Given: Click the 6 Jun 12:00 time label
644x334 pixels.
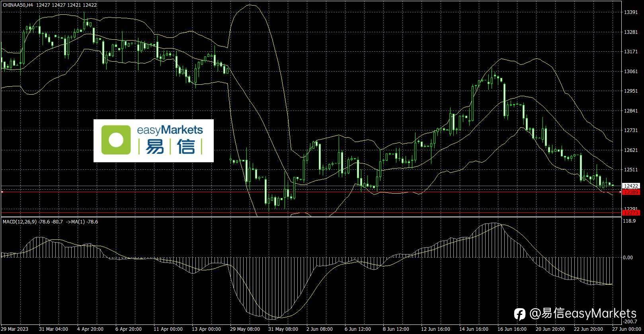Looking at the screenshot, I should pyautogui.click(x=358, y=329).
